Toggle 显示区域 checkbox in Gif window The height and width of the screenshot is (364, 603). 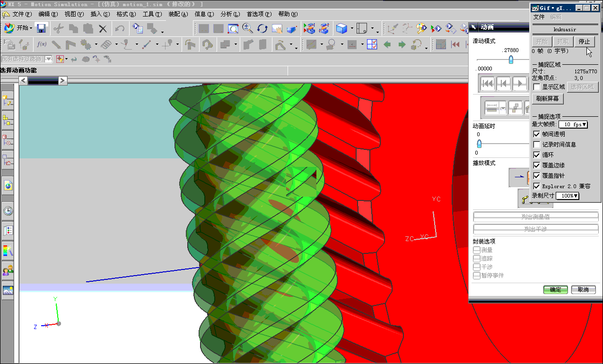(x=537, y=87)
